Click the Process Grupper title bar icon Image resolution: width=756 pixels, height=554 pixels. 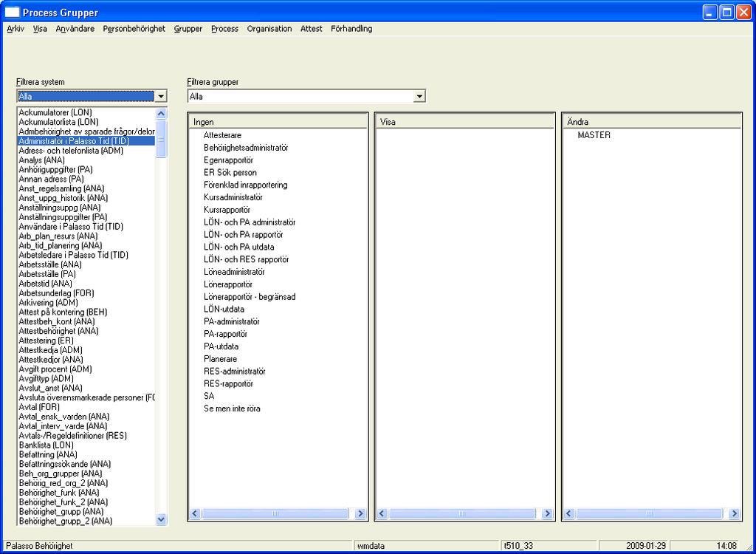12,13
